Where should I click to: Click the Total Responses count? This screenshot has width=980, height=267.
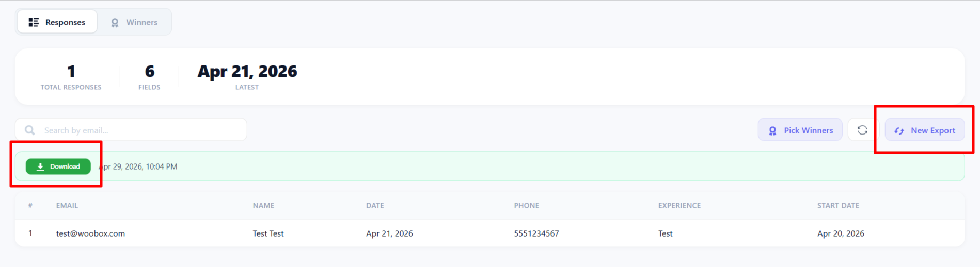[x=71, y=71]
